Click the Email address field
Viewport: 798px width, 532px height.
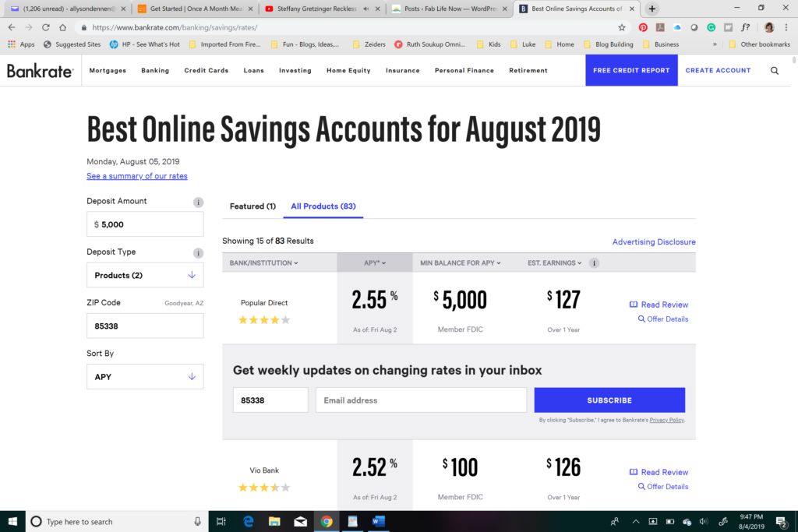421,400
